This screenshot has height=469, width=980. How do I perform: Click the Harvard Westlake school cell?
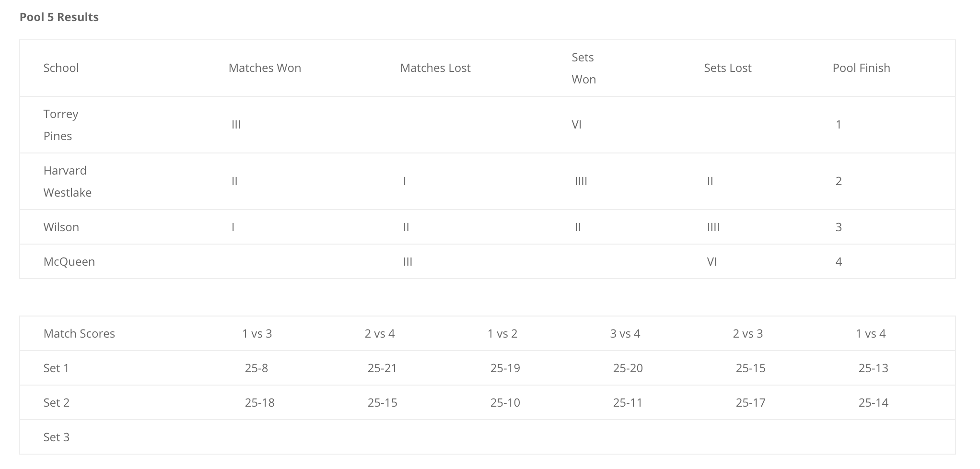pyautogui.click(x=68, y=181)
